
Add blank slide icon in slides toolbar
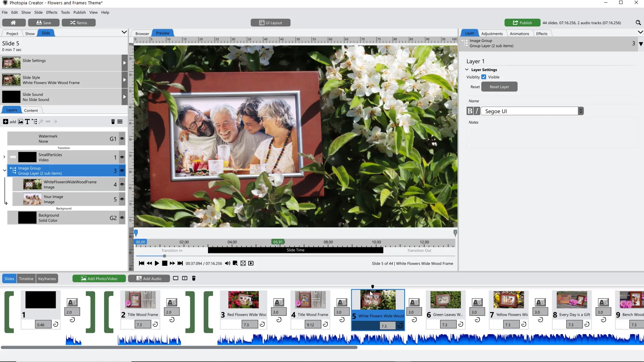pyautogui.click(x=175, y=278)
